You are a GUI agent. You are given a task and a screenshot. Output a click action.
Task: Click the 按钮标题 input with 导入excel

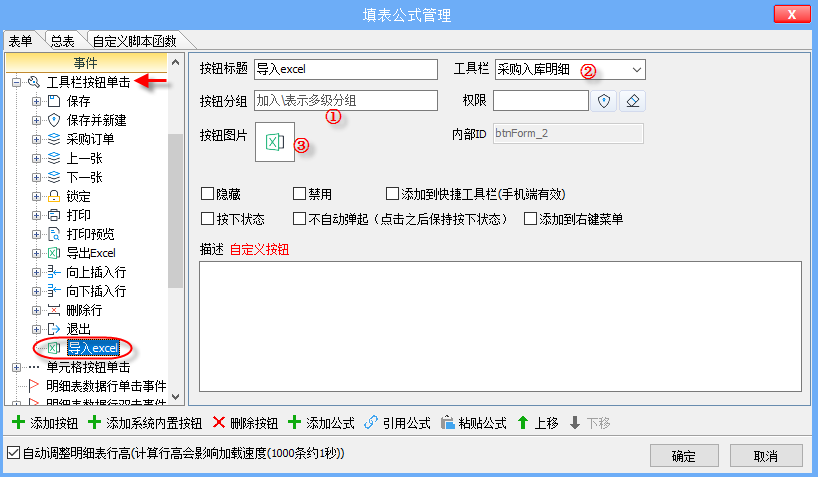coord(346,69)
